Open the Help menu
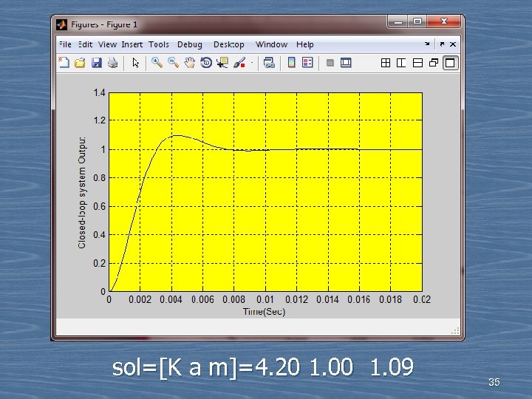The height and width of the screenshot is (399, 532). (x=305, y=44)
